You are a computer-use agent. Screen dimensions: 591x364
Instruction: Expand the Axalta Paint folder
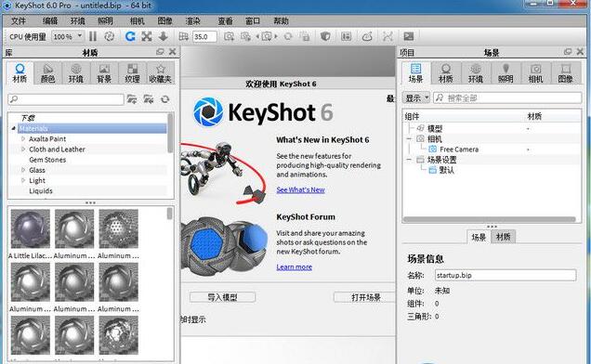(x=23, y=139)
